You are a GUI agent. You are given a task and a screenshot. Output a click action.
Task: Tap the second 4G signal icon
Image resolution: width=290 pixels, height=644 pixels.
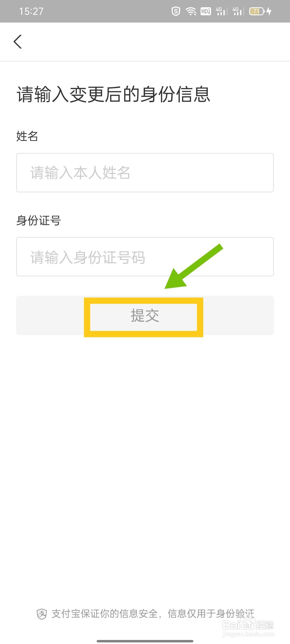click(x=238, y=11)
